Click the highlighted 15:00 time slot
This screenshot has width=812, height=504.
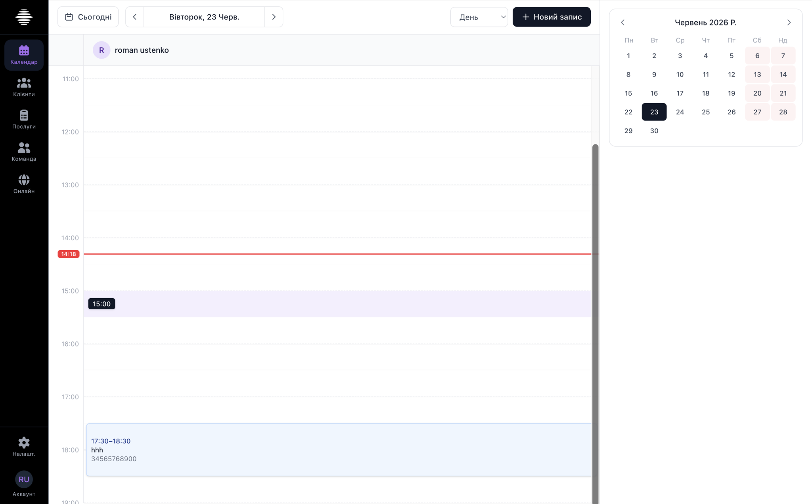click(337, 304)
